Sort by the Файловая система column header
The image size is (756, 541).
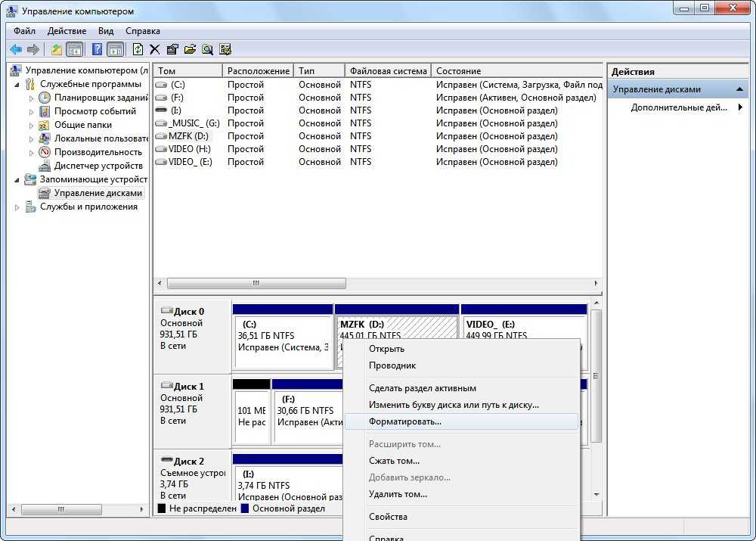tap(388, 70)
